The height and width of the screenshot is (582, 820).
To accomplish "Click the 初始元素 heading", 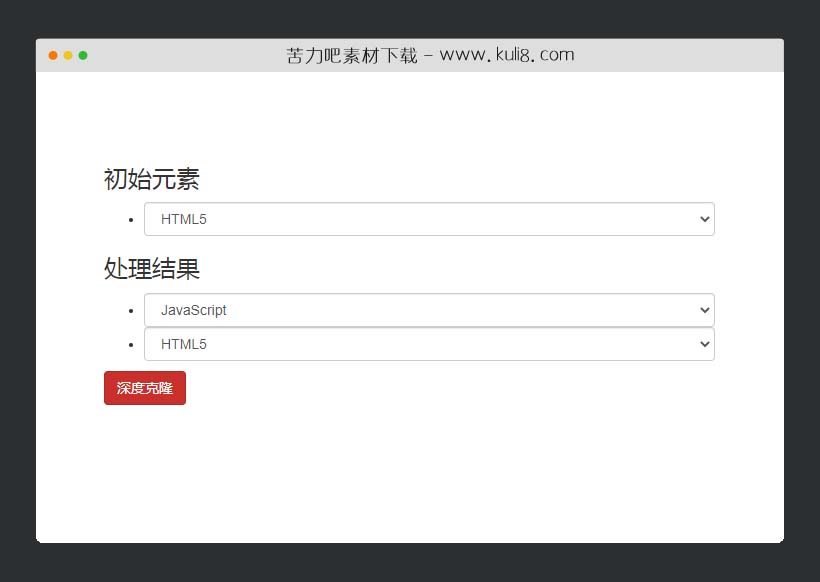I will coord(150,178).
